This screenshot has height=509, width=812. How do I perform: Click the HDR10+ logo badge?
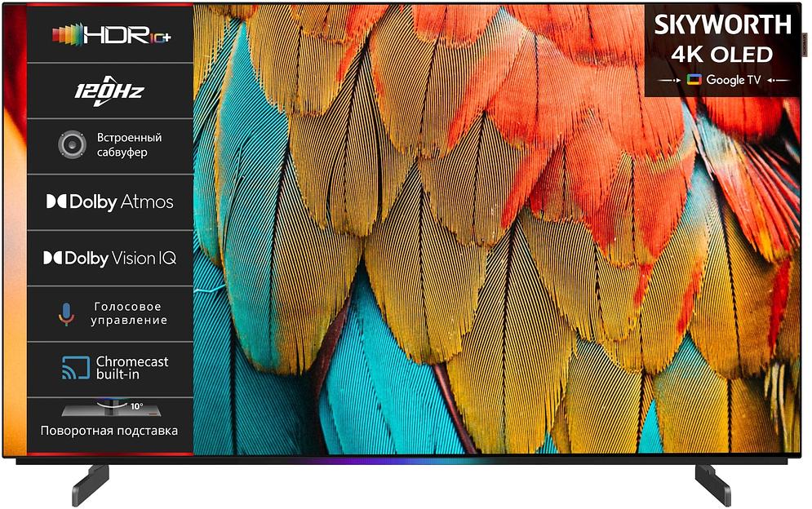pos(111,35)
